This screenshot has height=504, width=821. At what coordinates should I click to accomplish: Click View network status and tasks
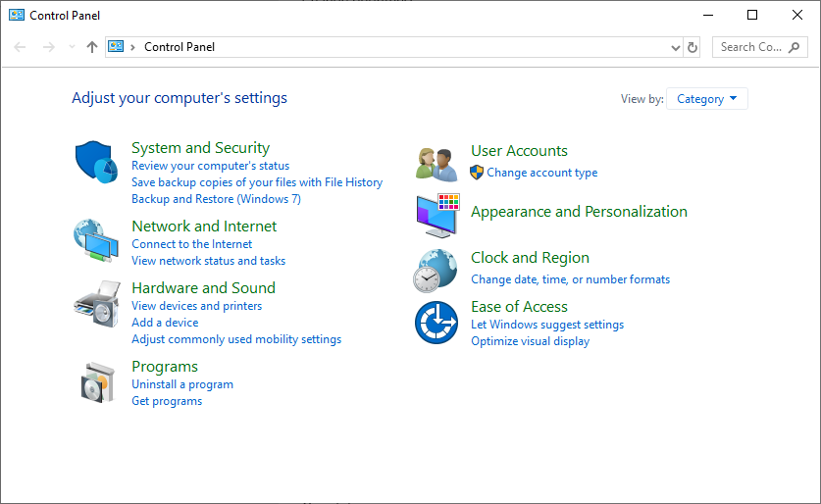tap(208, 261)
